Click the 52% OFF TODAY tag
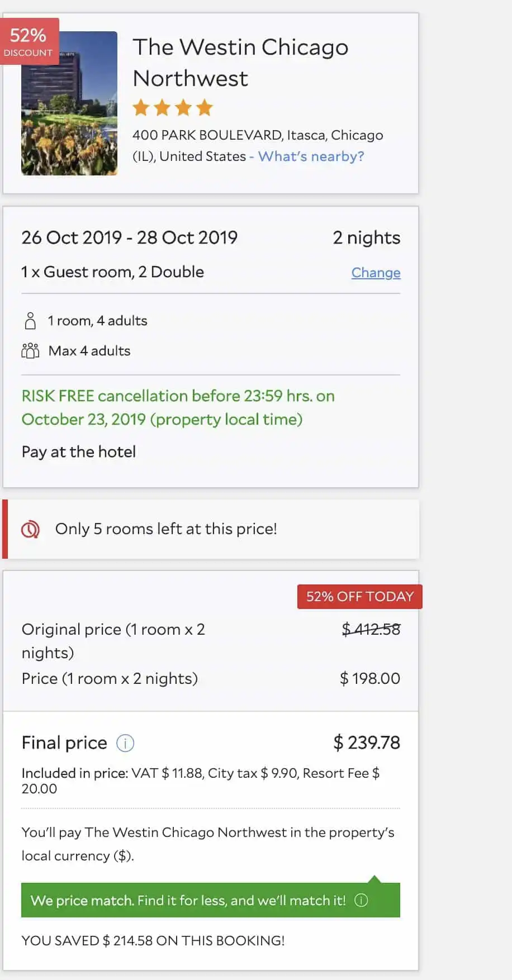512x980 pixels. [x=359, y=596]
